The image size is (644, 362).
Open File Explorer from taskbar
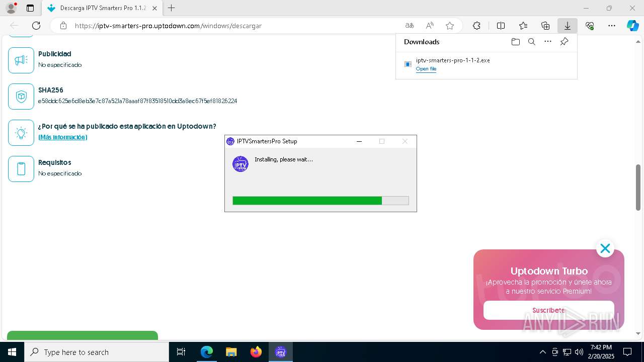(231, 352)
